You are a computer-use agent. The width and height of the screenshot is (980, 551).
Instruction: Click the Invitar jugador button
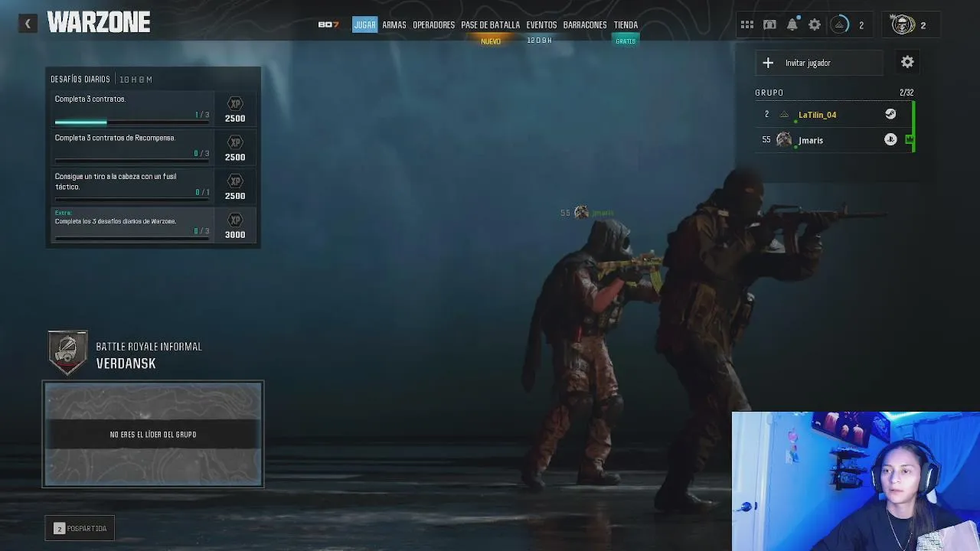819,63
